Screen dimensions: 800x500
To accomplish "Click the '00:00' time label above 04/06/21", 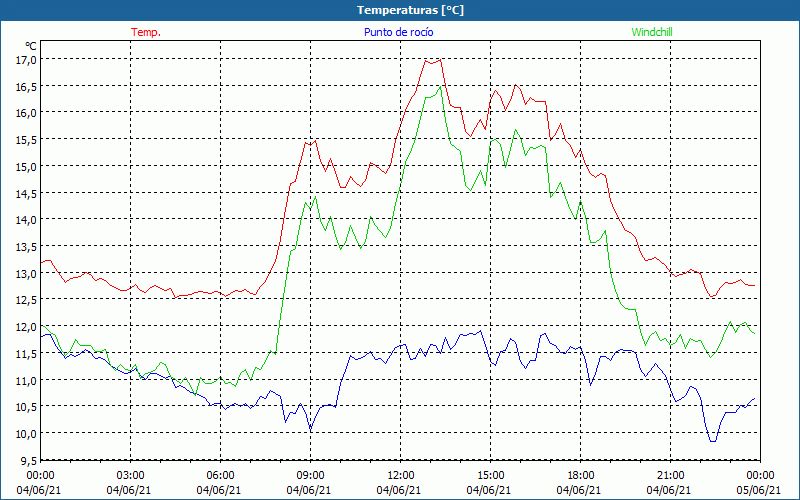I will [x=40, y=475].
